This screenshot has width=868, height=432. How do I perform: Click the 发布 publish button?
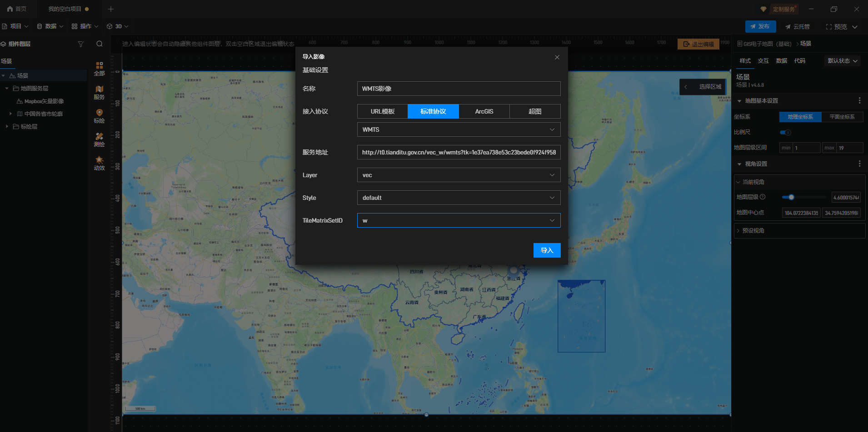click(x=760, y=26)
